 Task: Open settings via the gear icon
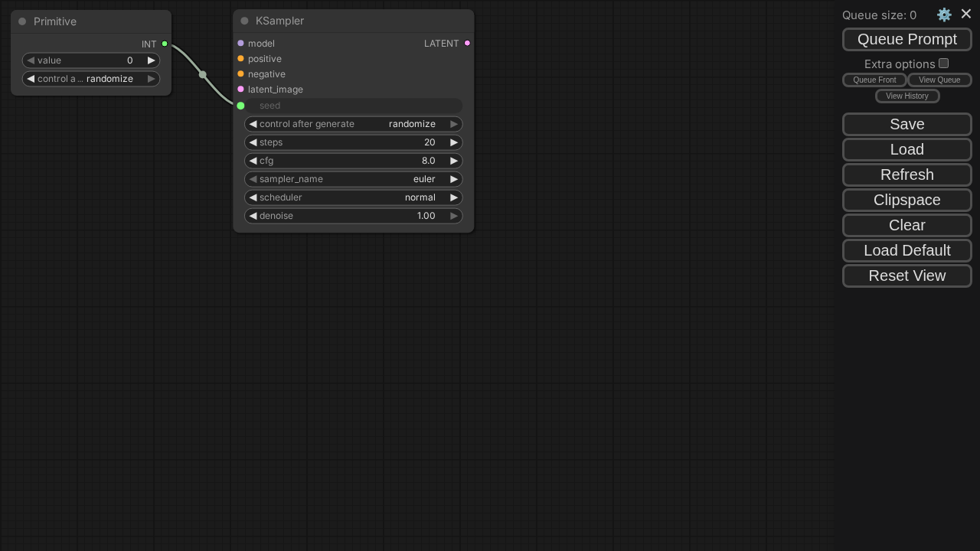944,15
